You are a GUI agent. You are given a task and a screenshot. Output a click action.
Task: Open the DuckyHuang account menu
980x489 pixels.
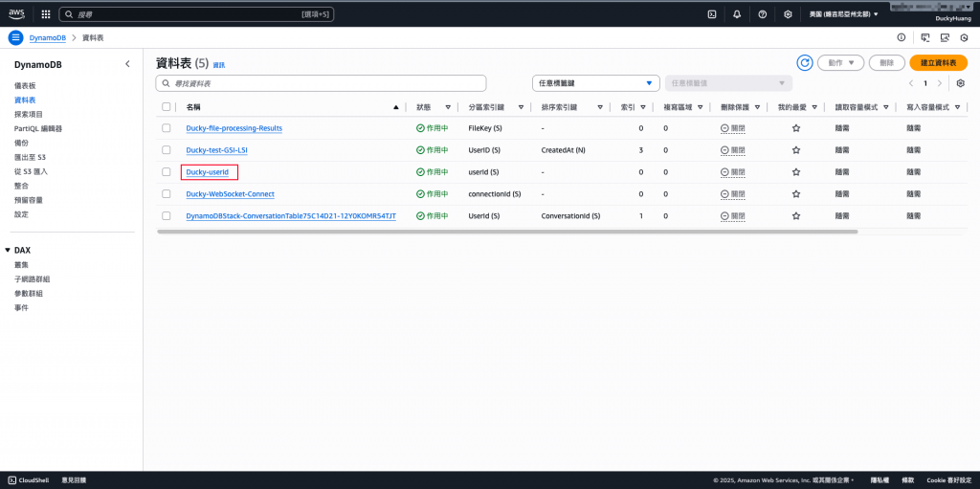click(x=953, y=19)
